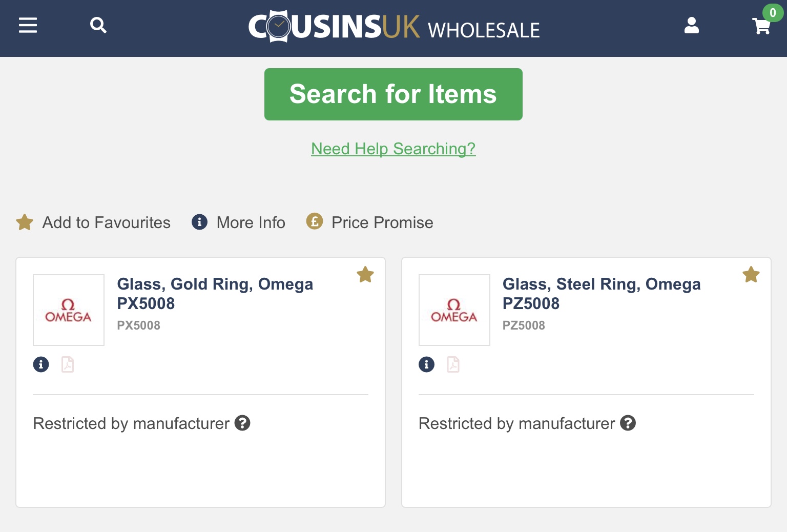Screen dimensions: 787x532
Task: Click the magnifying glass search icon
Action: (x=98, y=25)
